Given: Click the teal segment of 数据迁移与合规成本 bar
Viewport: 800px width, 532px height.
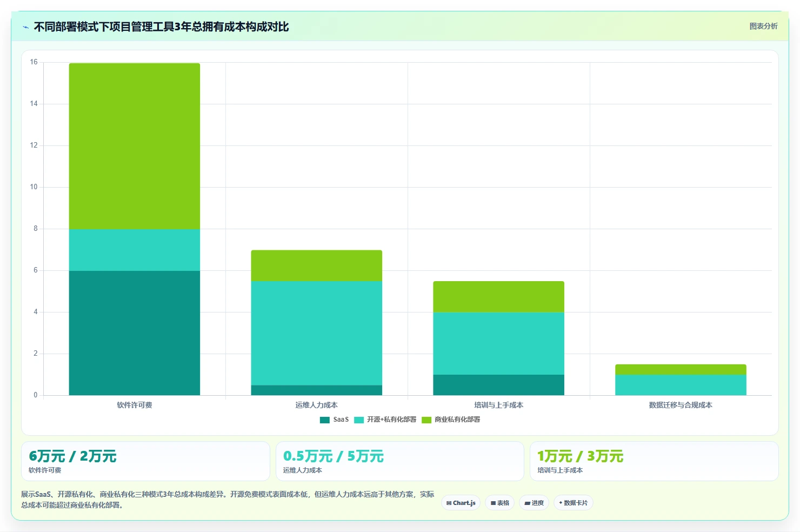Looking at the screenshot, I should click(681, 385).
